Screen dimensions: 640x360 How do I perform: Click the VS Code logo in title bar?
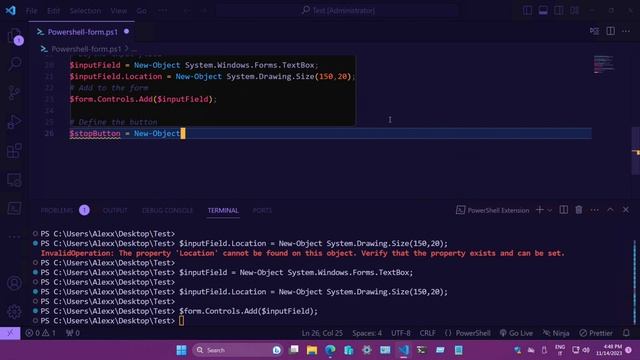(11, 10)
